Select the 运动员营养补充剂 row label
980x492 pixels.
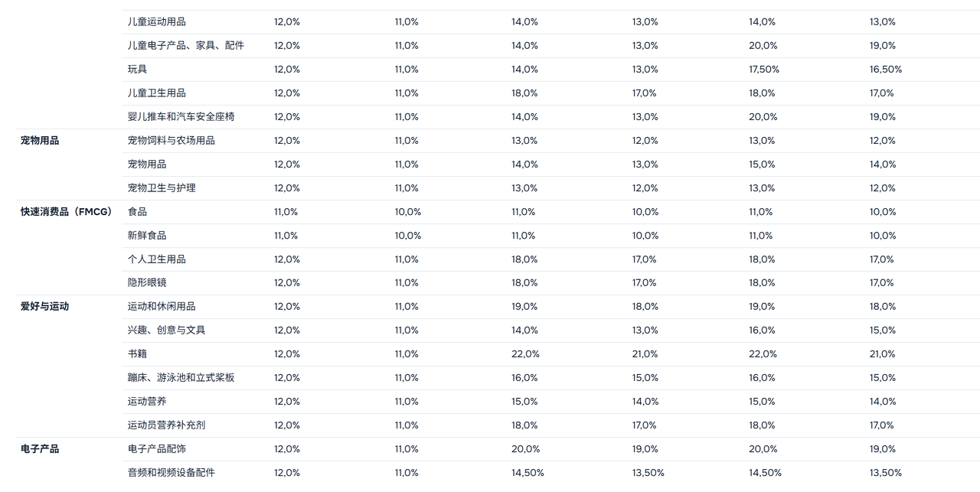[x=166, y=425]
